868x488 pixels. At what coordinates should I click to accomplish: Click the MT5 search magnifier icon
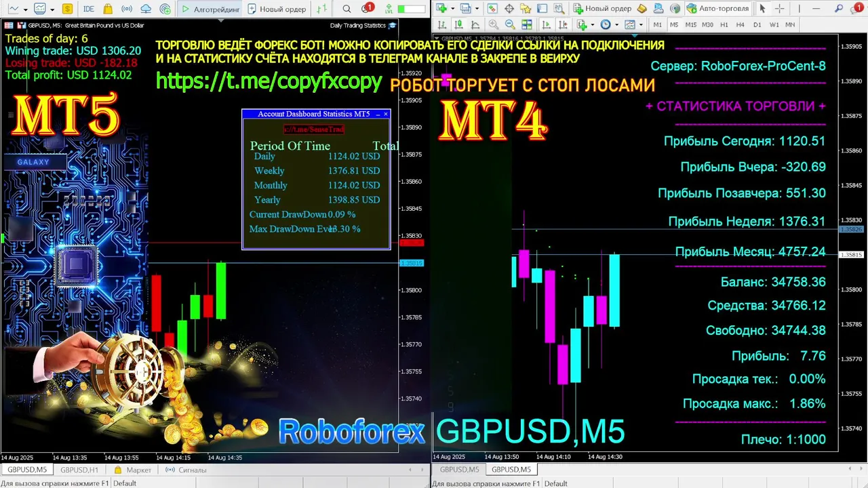click(347, 9)
